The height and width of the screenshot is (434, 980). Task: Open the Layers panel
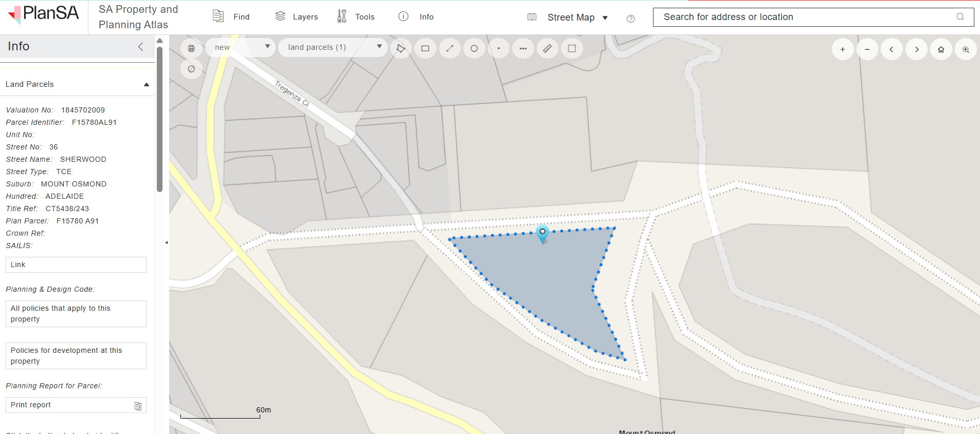(296, 16)
